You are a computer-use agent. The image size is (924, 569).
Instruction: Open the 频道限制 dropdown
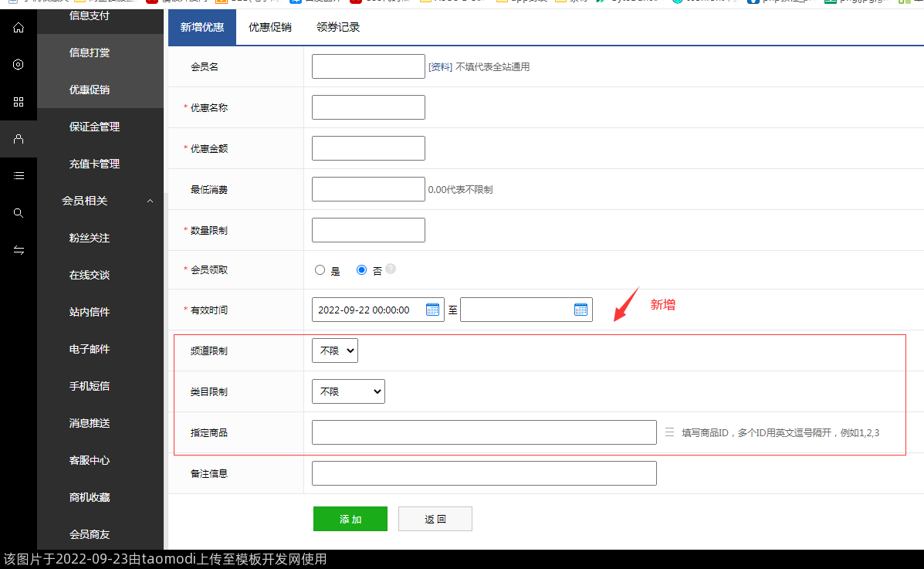(x=334, y=351)
